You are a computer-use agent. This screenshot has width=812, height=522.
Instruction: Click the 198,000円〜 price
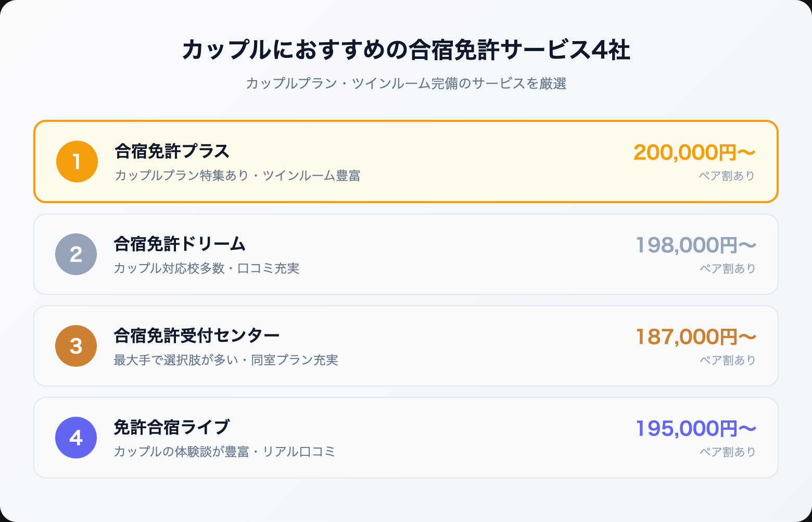tap(695, 245)
